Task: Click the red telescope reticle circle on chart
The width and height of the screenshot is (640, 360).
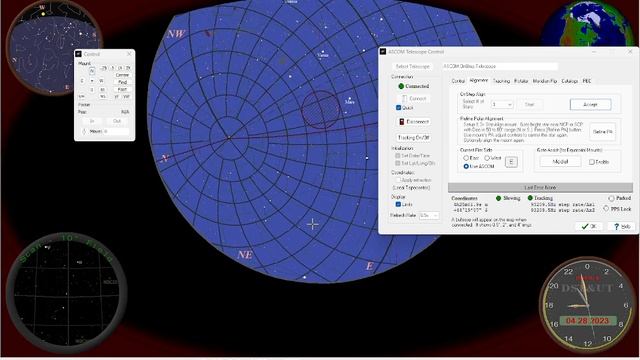Action: coord(320,110)
